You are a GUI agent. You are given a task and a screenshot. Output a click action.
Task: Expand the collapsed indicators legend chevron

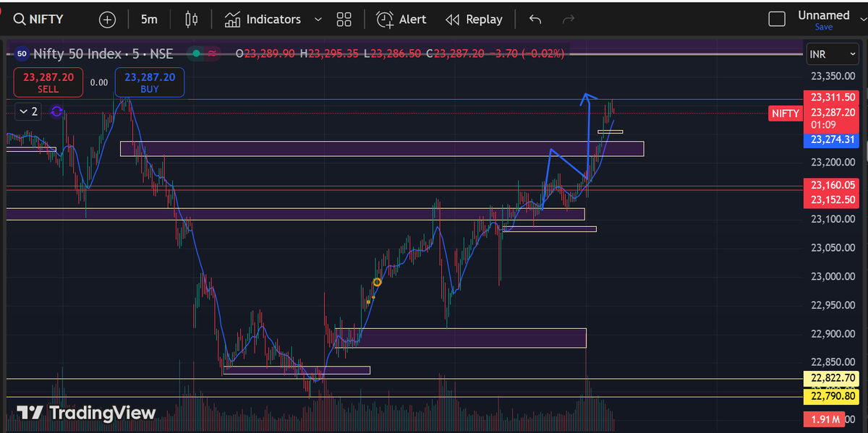tap(27, 111)
